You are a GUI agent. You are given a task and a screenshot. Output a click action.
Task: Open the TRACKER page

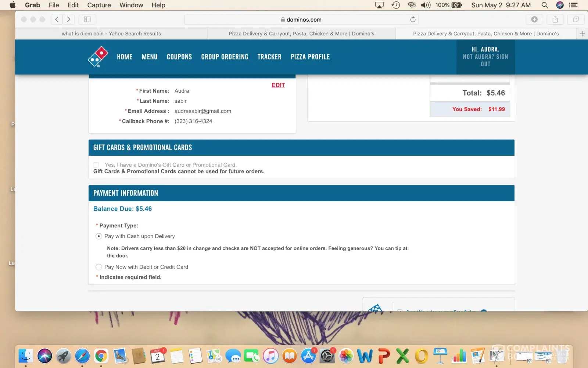269,57
